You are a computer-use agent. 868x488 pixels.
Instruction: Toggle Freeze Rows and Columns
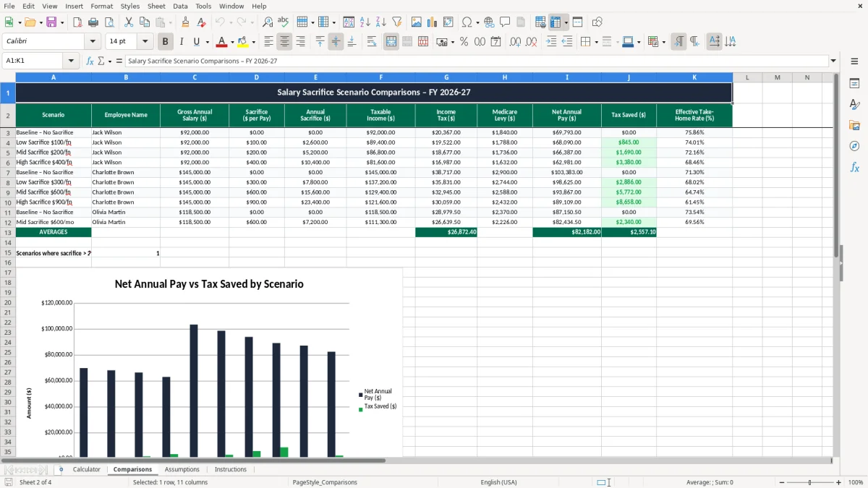[556, 22]
